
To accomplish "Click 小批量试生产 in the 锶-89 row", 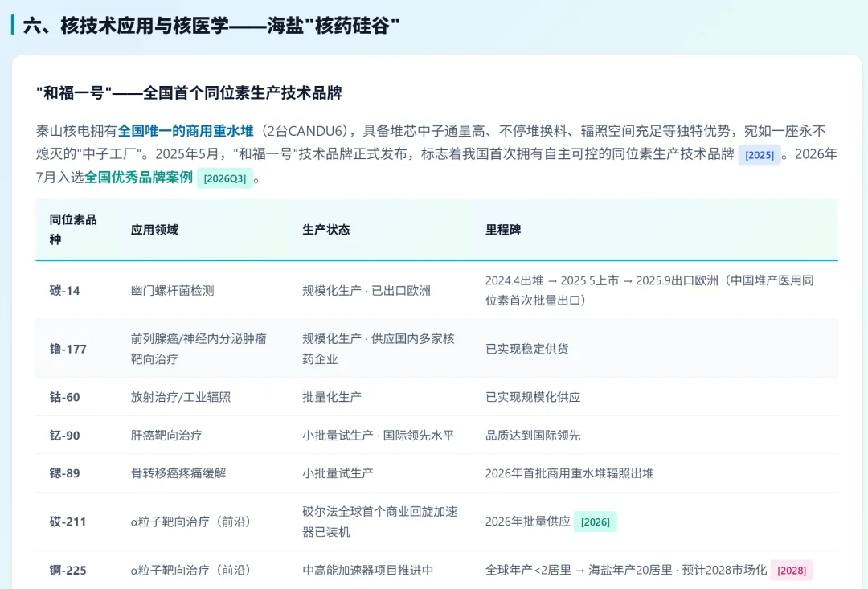I will point(338,473).
